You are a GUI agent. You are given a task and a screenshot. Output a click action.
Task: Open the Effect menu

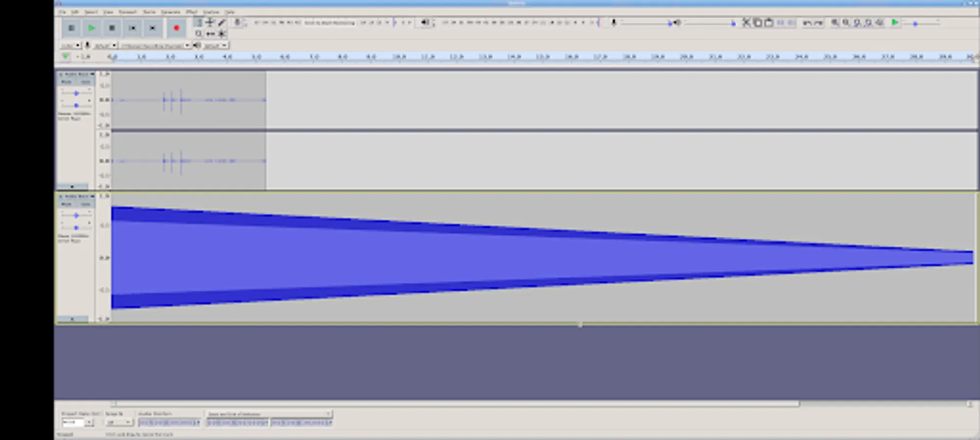(x=192, y=12)
